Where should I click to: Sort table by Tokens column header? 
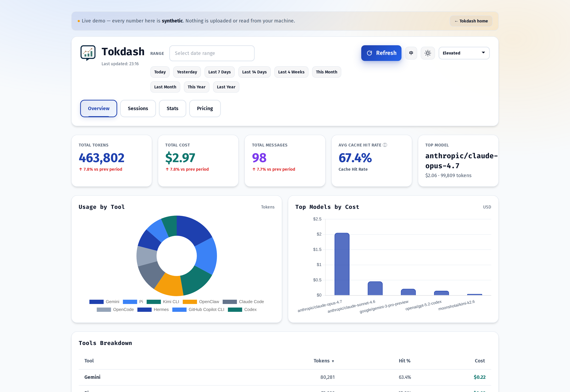click(x=324, y=361)
